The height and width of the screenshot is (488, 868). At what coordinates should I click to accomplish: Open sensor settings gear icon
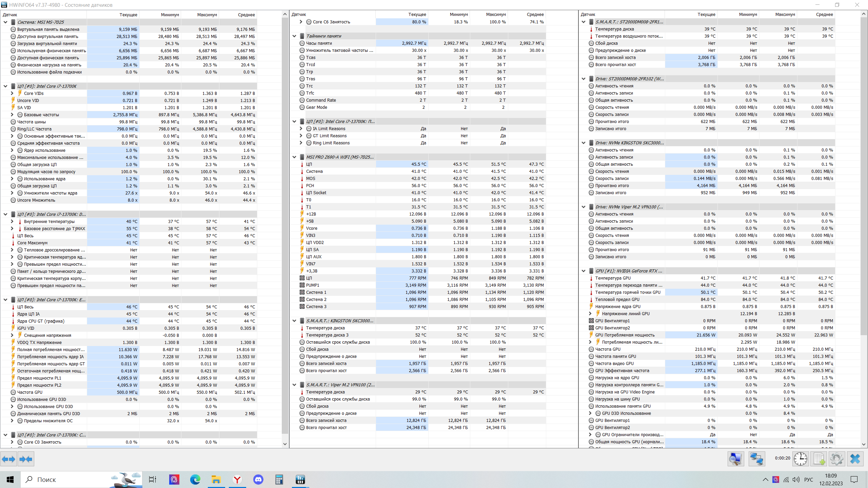point(836,459)
